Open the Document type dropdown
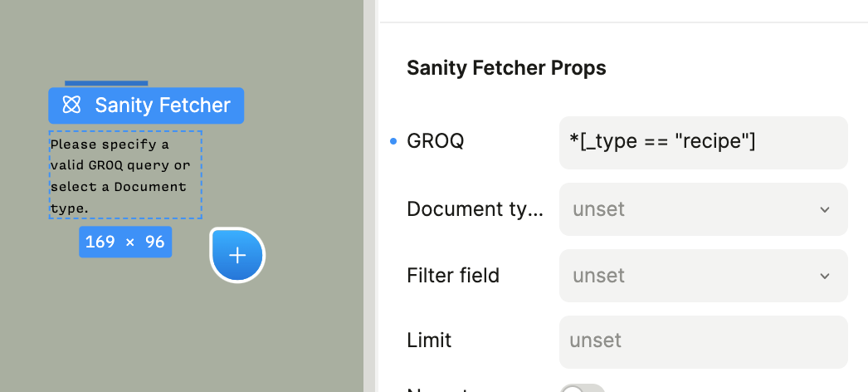 pyautogui.click(x=703, y=209)
